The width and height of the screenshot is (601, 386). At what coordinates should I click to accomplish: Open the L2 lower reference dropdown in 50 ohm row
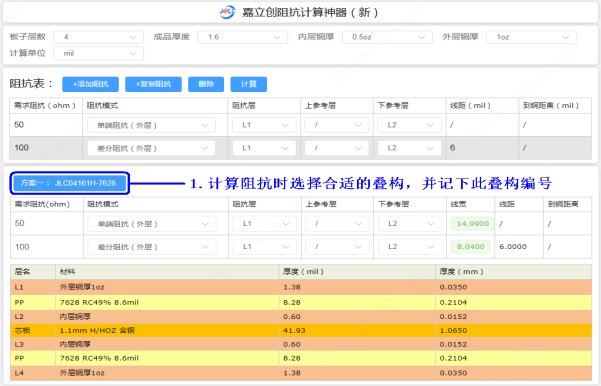[x=410, y=125]
